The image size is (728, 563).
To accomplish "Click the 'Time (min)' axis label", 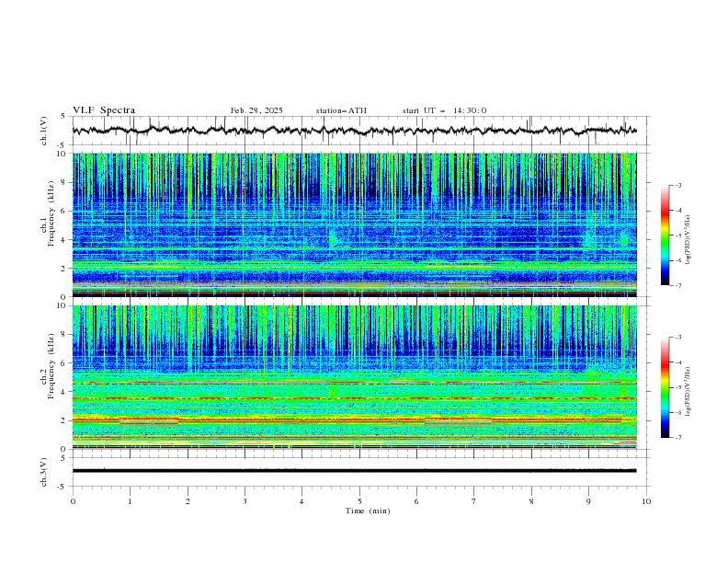I will (x=368, y=511).
